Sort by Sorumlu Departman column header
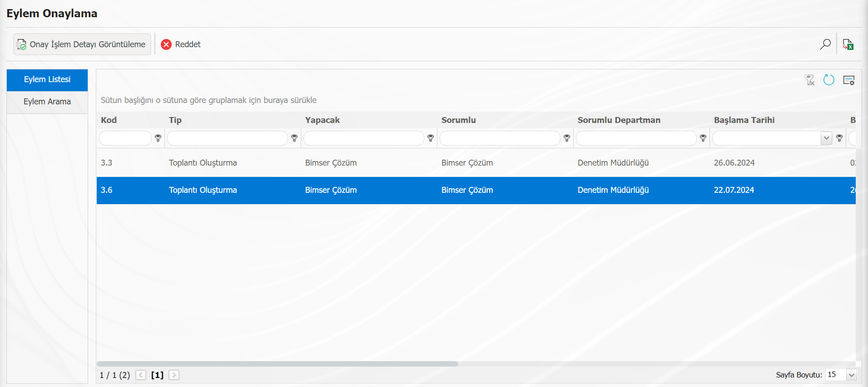Viewport: 868px width, 387px height. pyautogui.click(x=619, y=120)
